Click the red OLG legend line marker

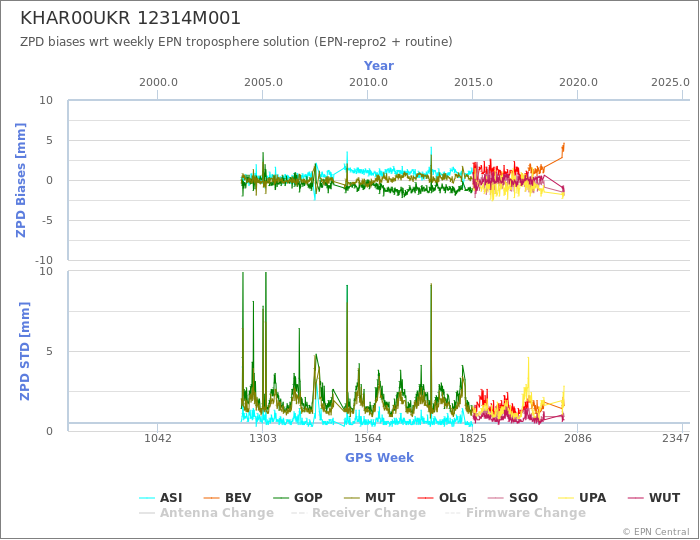click(425, 498)
